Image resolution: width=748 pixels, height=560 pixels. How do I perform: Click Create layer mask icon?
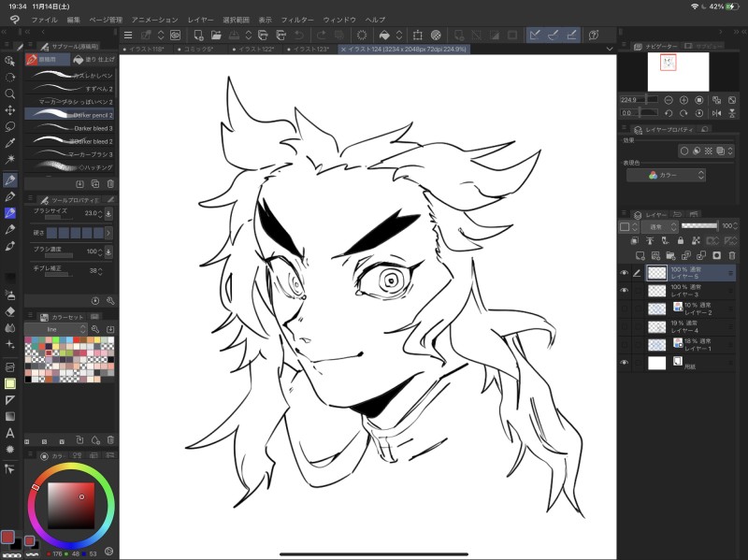716,255
